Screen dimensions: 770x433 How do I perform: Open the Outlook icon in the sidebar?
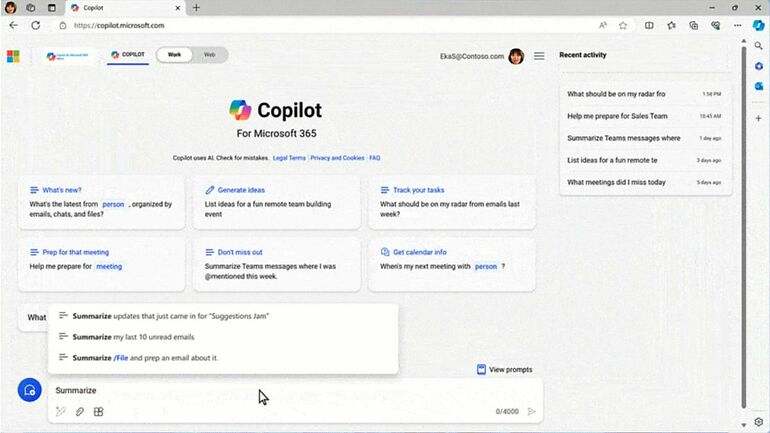point(759,86)
